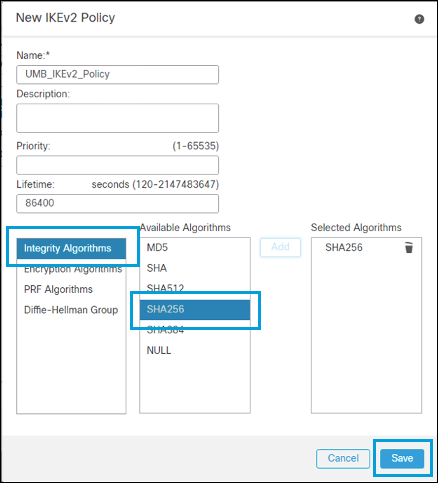Choose Diffie-Hellman Group category

(x=71, y=310)
